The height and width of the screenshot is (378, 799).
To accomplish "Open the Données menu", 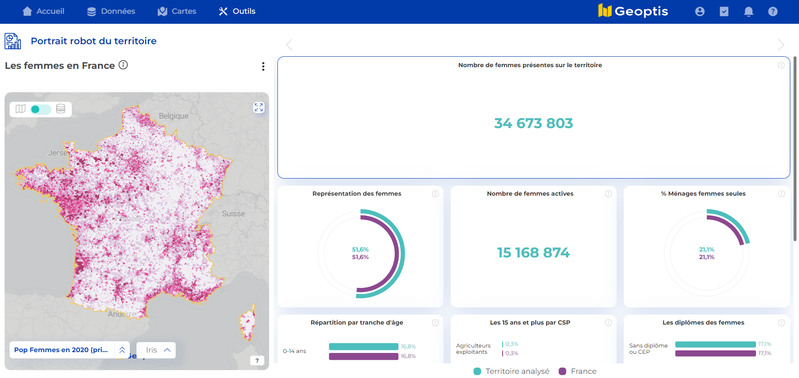I will (111, 11).
